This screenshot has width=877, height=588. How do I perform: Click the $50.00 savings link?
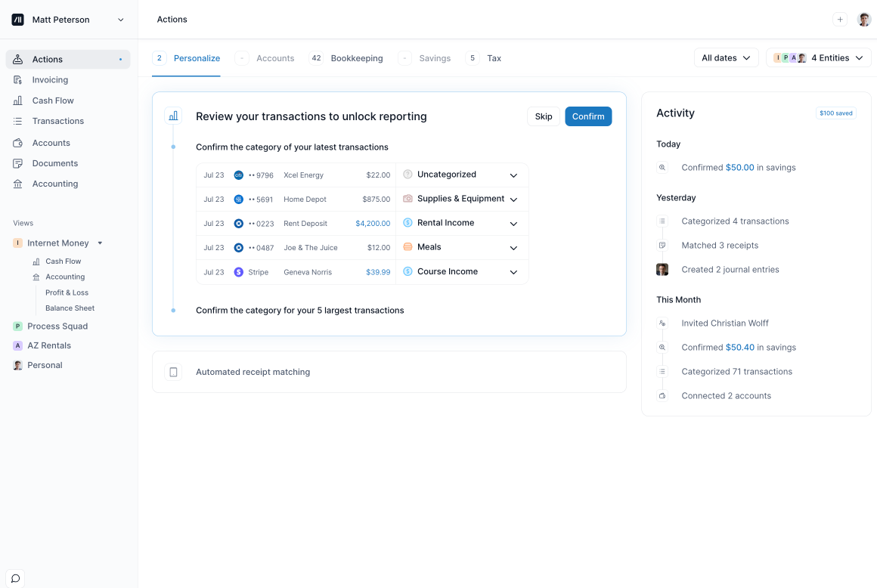click(739, 168)
